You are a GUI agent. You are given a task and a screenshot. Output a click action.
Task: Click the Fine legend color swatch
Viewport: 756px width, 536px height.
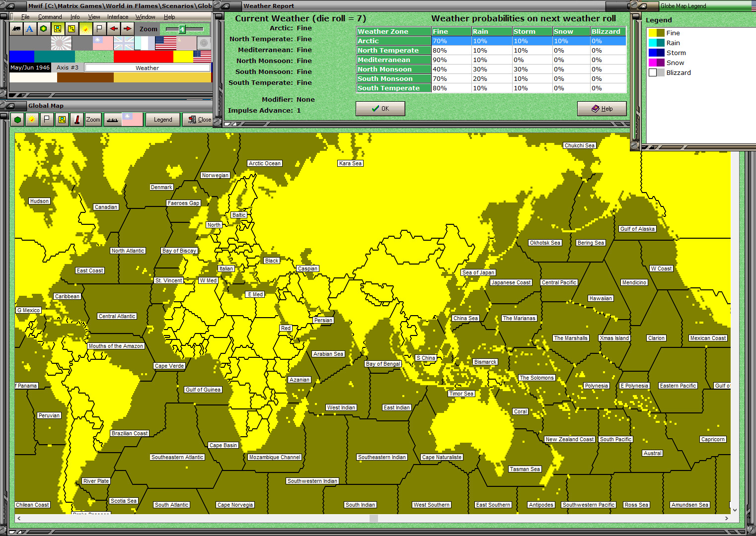pyautogui.click(x=656, y=33)
